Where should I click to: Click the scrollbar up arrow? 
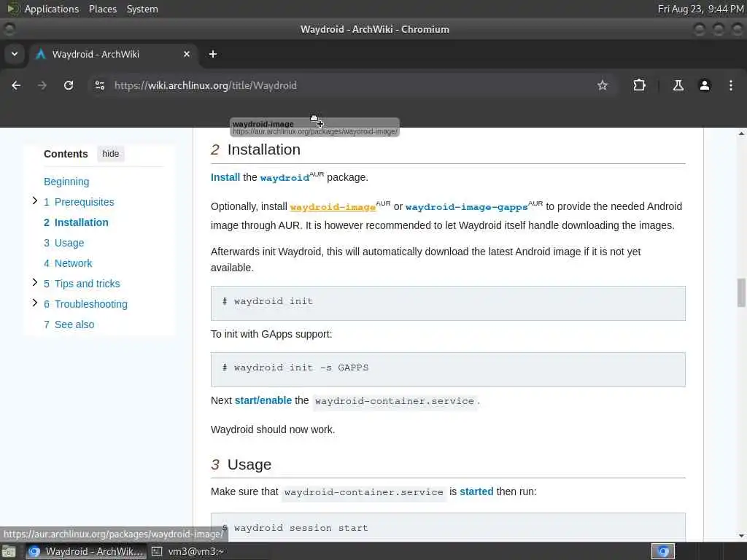(741, 134)
